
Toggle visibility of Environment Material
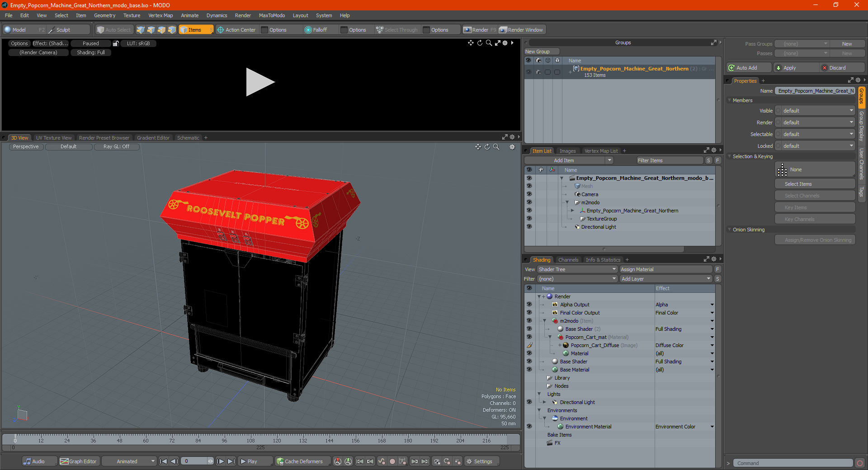[529, 427]
